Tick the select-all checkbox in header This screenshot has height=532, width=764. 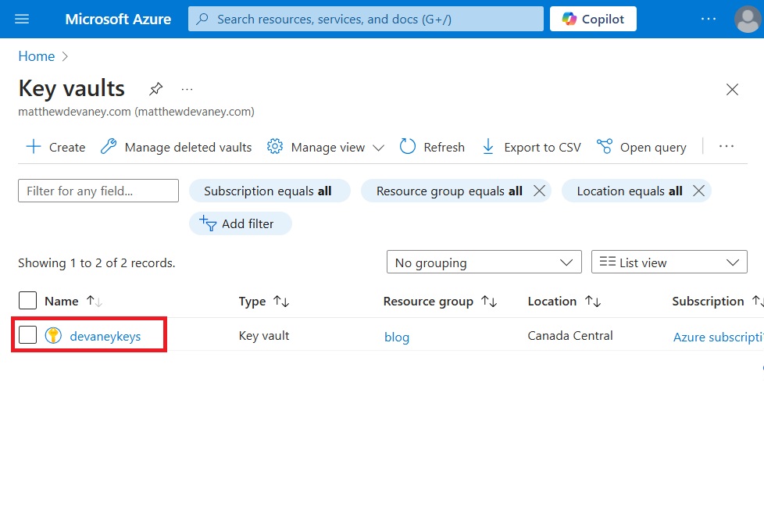(x=28, y=301)
